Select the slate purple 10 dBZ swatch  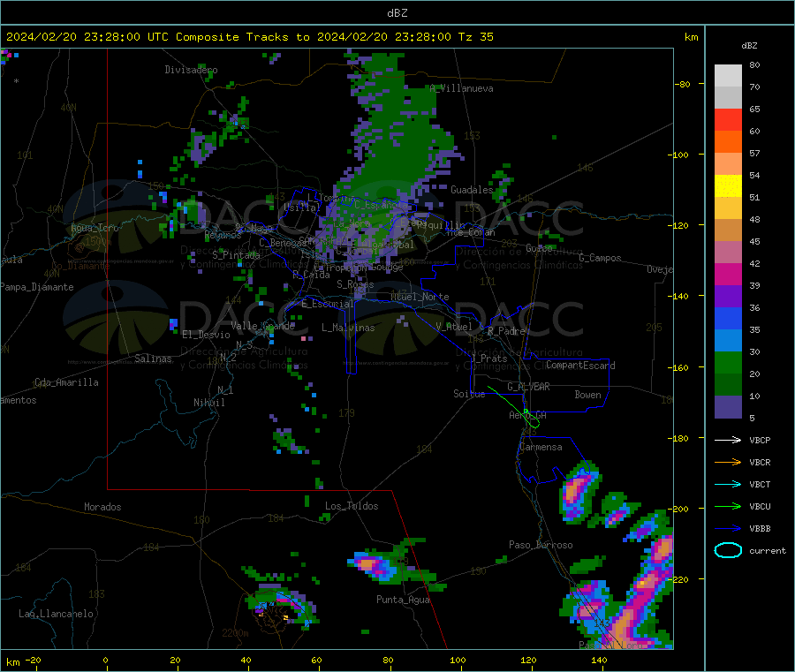[728, 406]
